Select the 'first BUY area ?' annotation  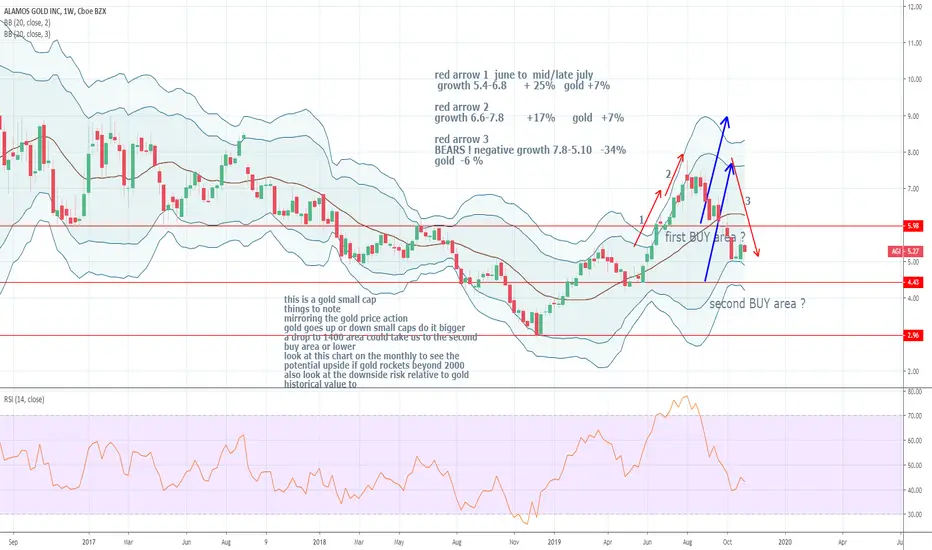(705, 237)
